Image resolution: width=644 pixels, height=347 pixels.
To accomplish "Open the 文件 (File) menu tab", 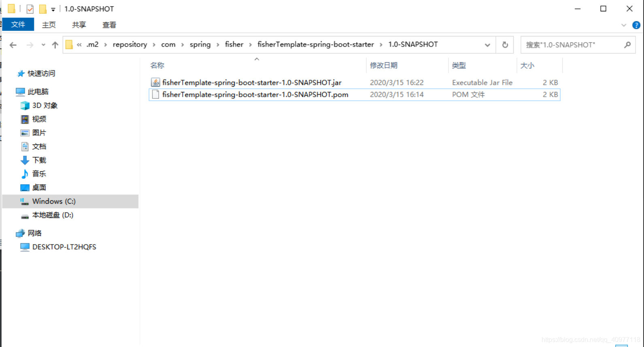I will 18,25.
